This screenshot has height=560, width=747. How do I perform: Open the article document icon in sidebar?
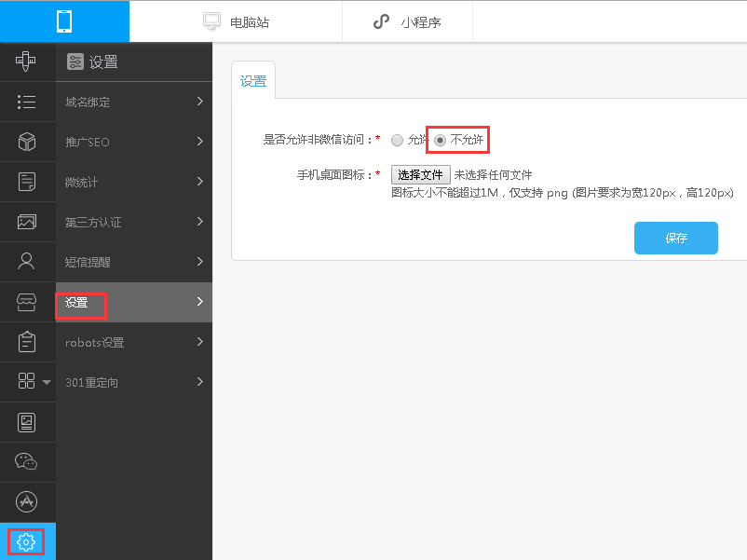(27, 182)
